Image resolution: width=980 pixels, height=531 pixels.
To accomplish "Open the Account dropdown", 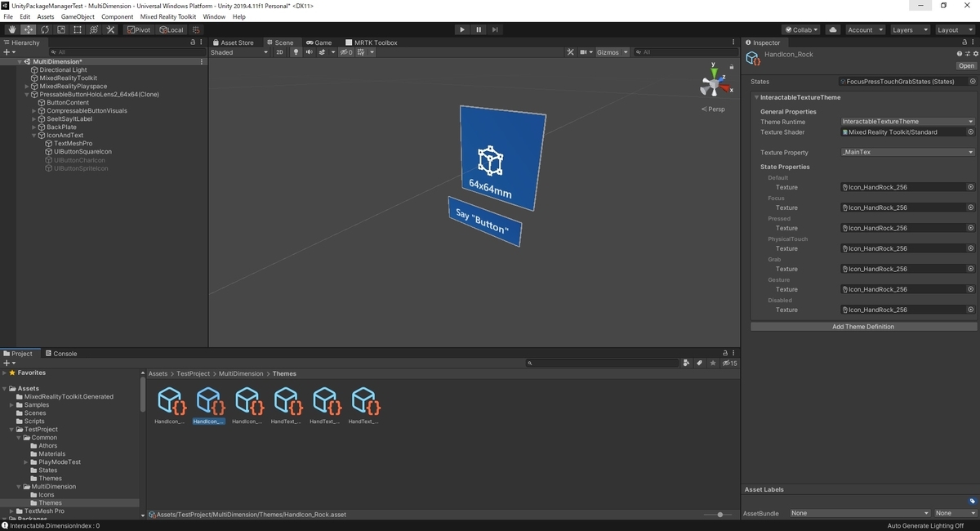I will click(x=865, y=29).
